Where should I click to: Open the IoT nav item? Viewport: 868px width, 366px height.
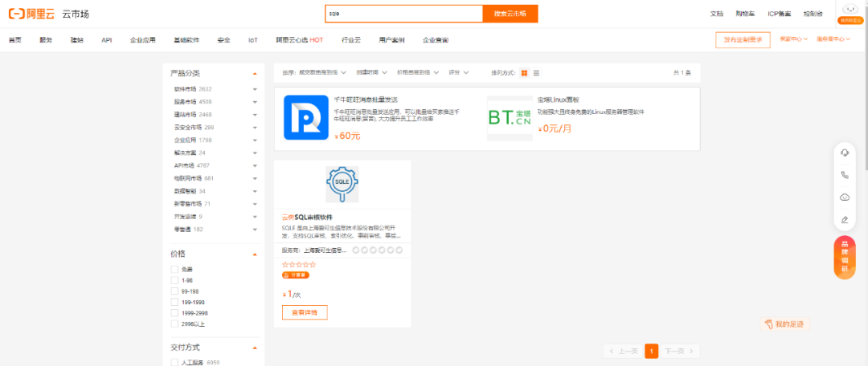253,40
